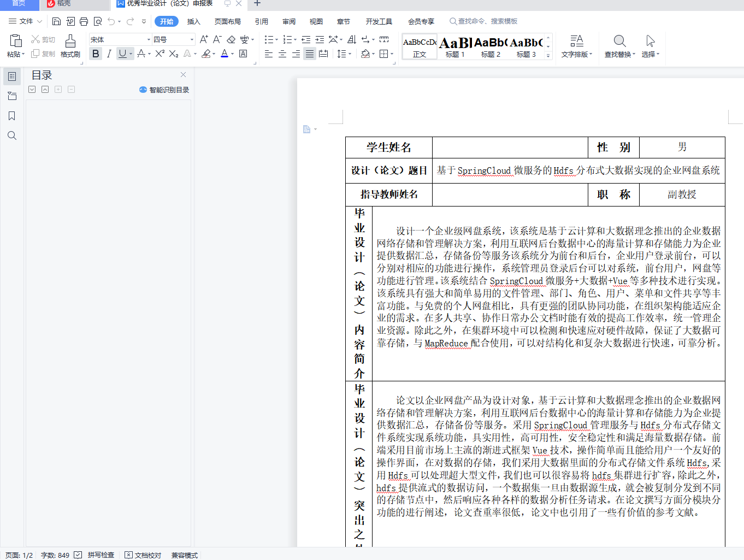Center align the paragraph text
The width and height of the screenshot is (744, 560).
coord(282,54)
